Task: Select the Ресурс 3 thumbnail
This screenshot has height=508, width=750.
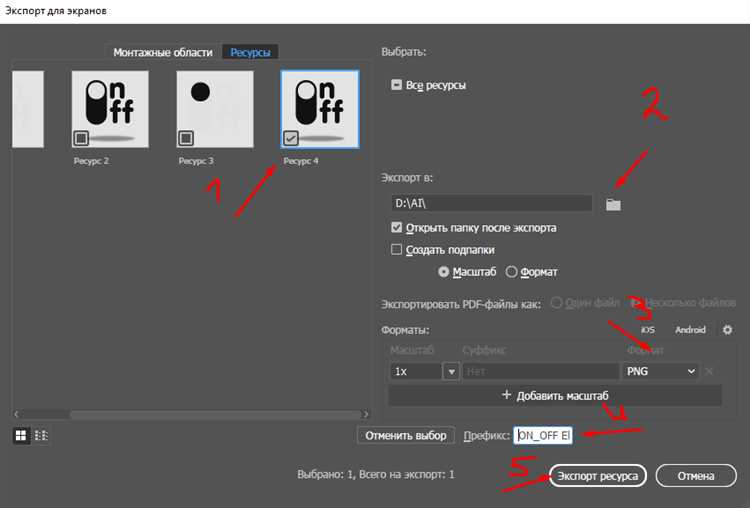Action: 215,109
